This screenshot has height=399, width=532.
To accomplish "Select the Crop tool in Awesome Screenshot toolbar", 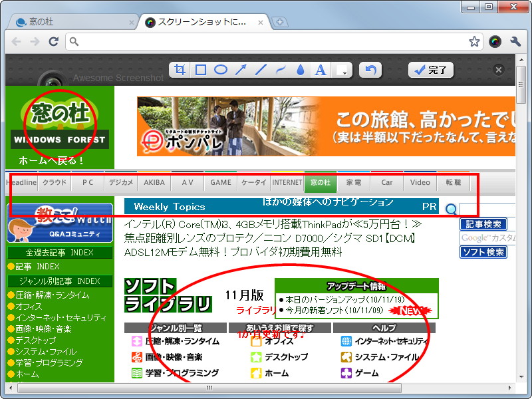I will [180, 70].
